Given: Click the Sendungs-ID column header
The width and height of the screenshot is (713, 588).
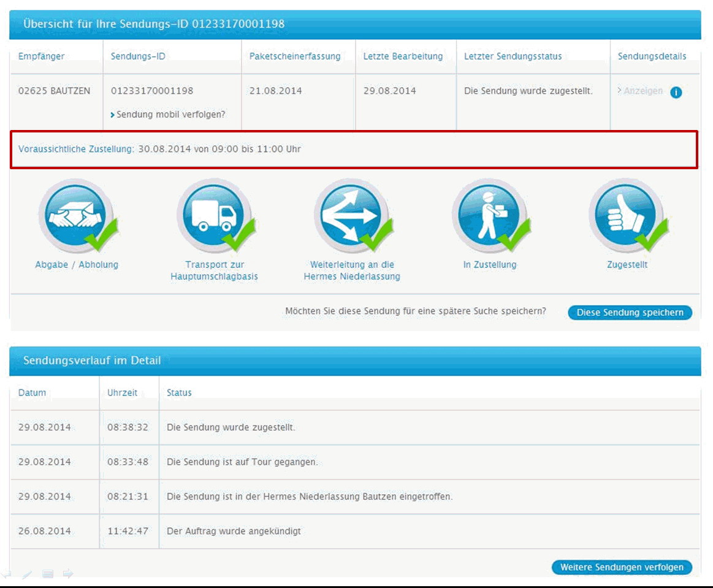Looking at the screenshot, I should click(138, 56).
